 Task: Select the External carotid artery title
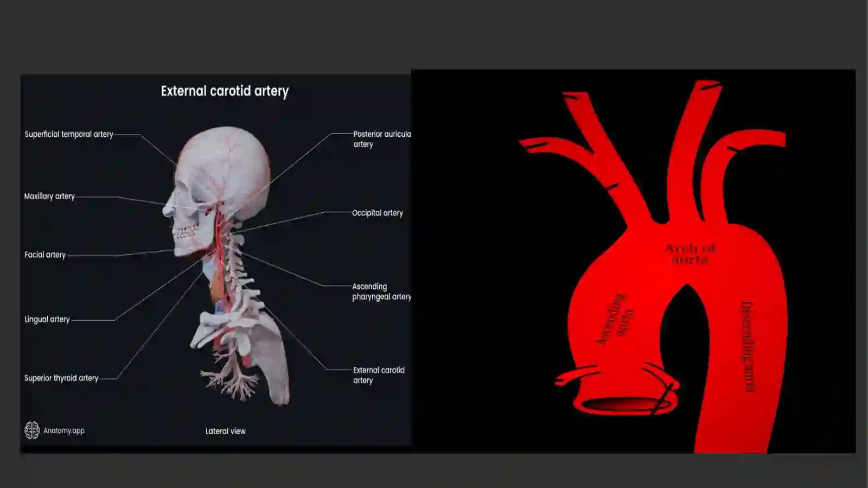(225, 91)
